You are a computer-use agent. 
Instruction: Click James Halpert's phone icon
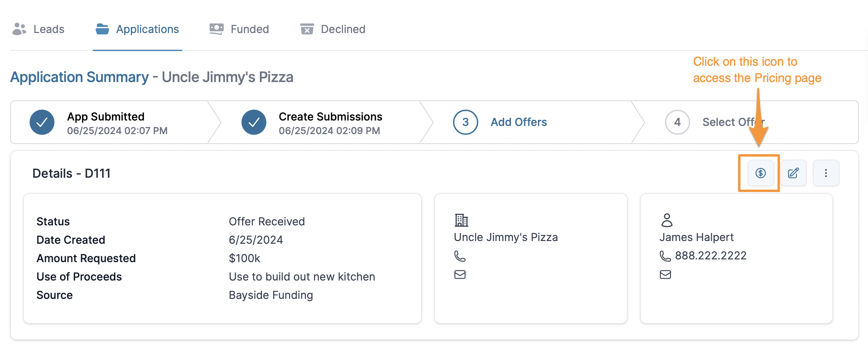pyautogui.click(x=665, y=256)
